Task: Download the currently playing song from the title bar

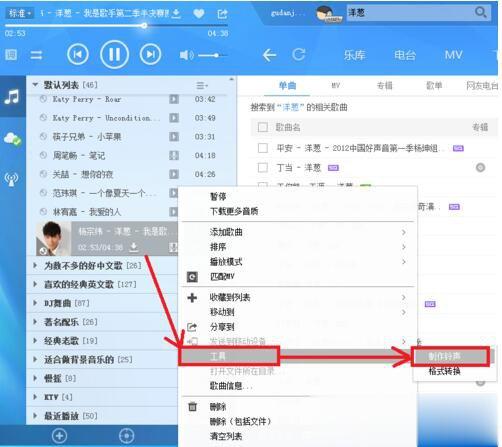Action: coord(177,14)
